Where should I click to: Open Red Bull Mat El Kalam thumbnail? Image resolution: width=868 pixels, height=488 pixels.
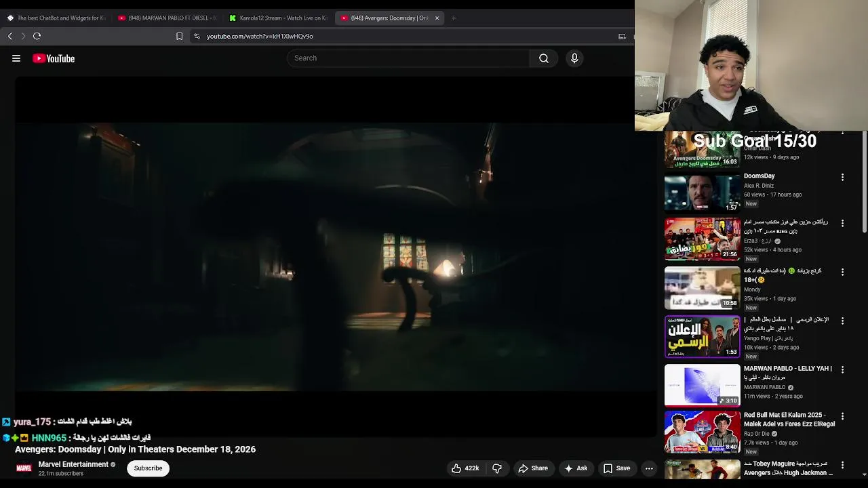pos(702,432)
